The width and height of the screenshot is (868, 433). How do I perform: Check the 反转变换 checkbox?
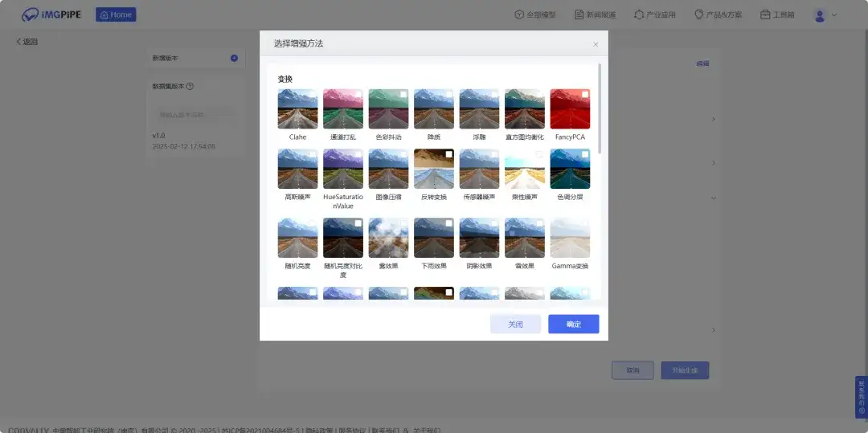point(448,154)
